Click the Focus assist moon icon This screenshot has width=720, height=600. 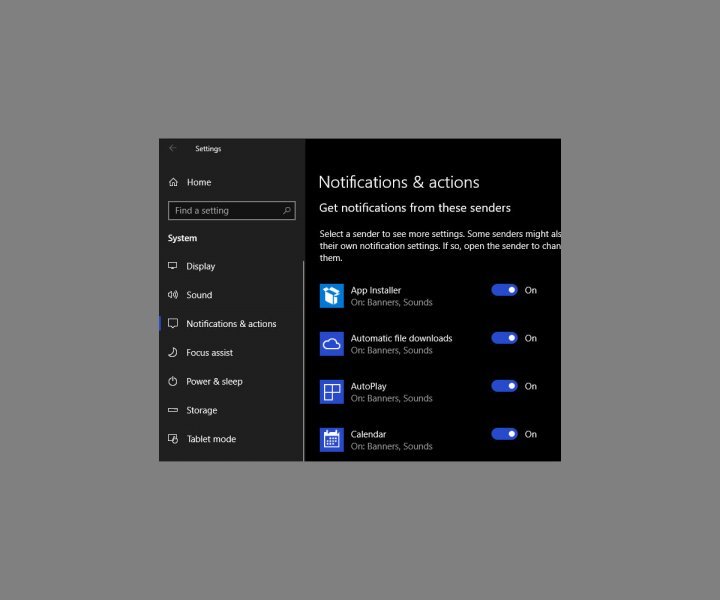click(x=173, y=353)
